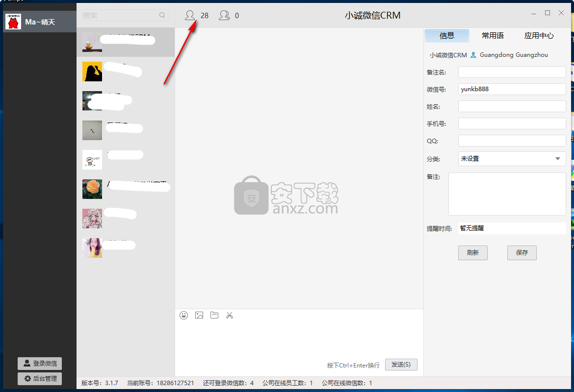Select the contact with the cartoon avatar on white

[126, 159]
